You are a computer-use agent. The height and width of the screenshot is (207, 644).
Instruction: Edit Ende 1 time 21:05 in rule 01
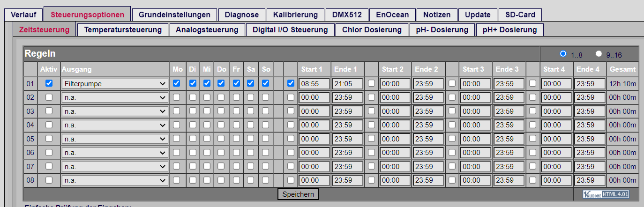(348, 84)
